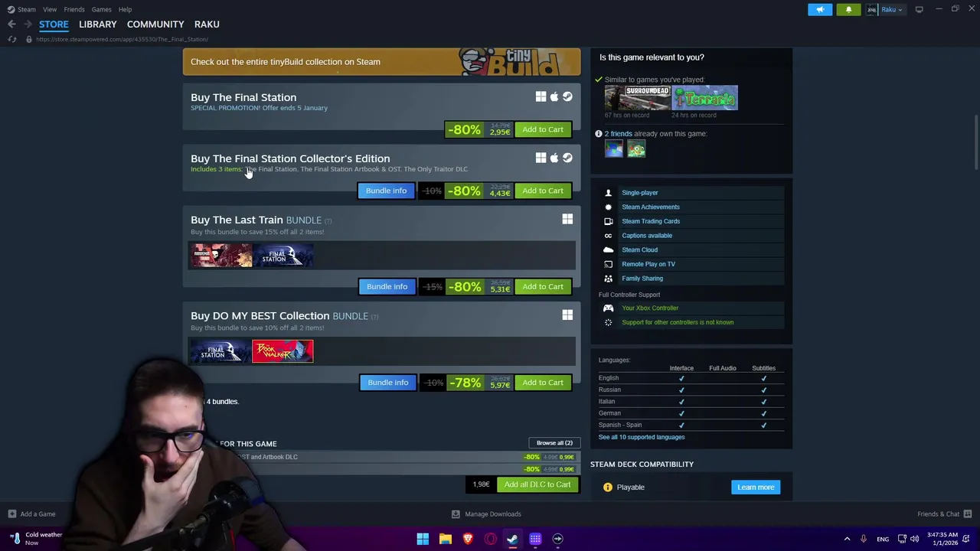The width and height of the screenshot is (980, 551).
Task: Go back with the navigation arrow
Action: pyautogui.click(x=11, y=24)
